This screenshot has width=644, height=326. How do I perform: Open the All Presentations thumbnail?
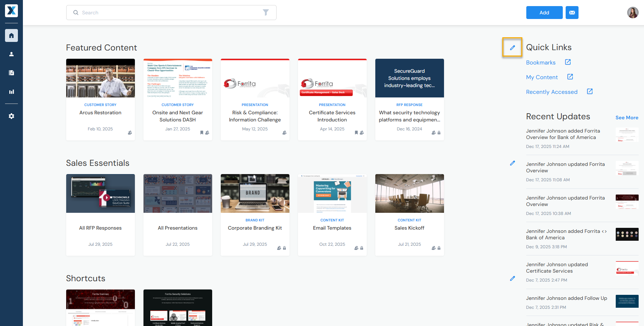(178, 193)
